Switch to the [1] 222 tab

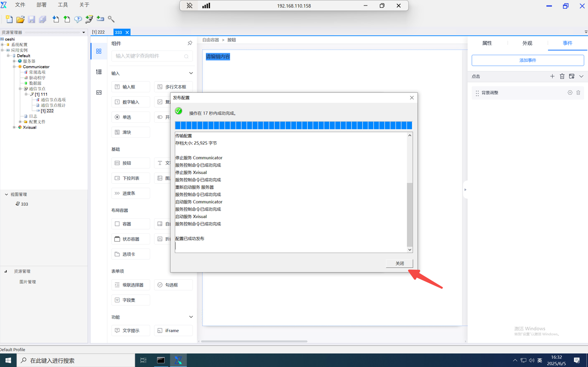pos(98,32)
